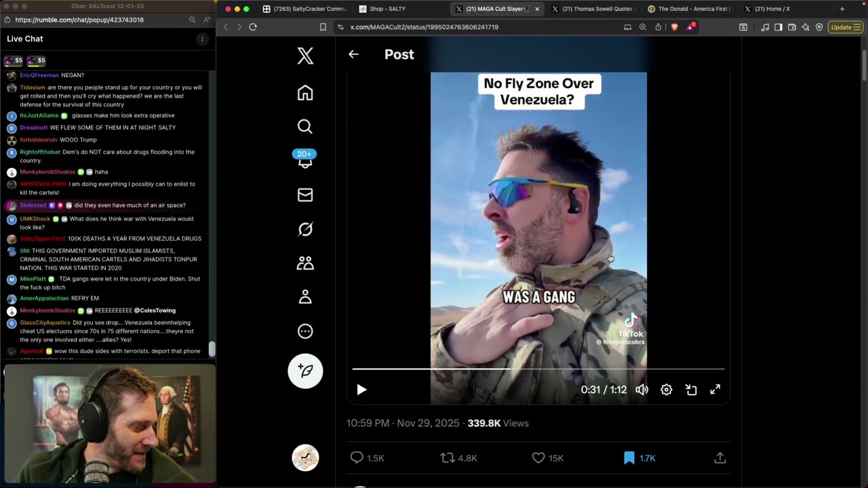Open Brave Shields lion icon
The height and width of the screenshot is (488, 868).
[675, 27]
